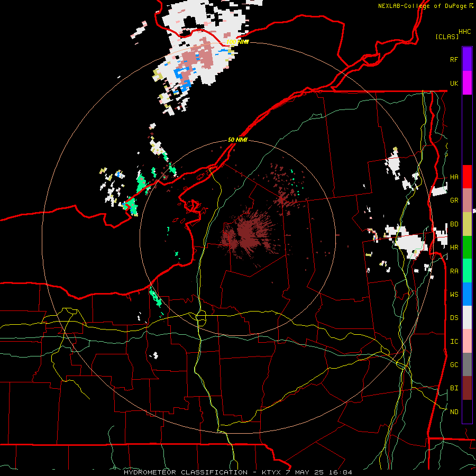Click the RA legend label
The image size is (476, 476).
coord(454,271)
